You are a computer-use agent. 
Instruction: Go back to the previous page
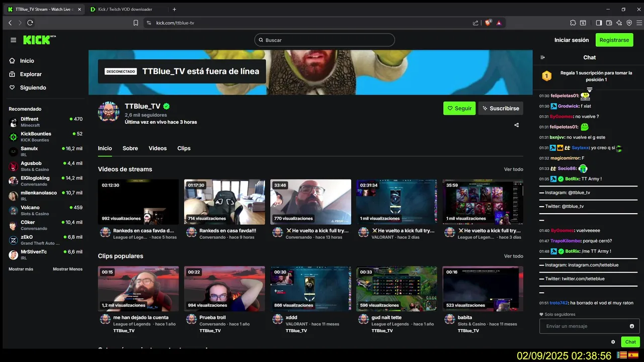[10, 23]
